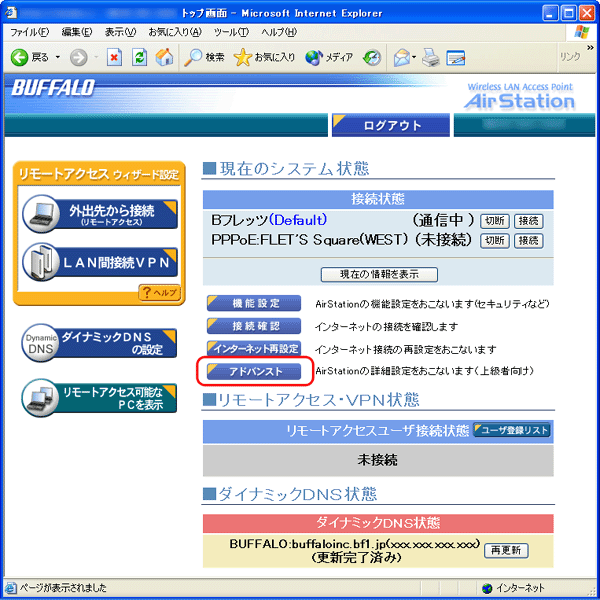The width and height of the screenshot is (600, 600).
Task: Click red ダイナミックDNS状態 table header
Action: coord(378,523)
